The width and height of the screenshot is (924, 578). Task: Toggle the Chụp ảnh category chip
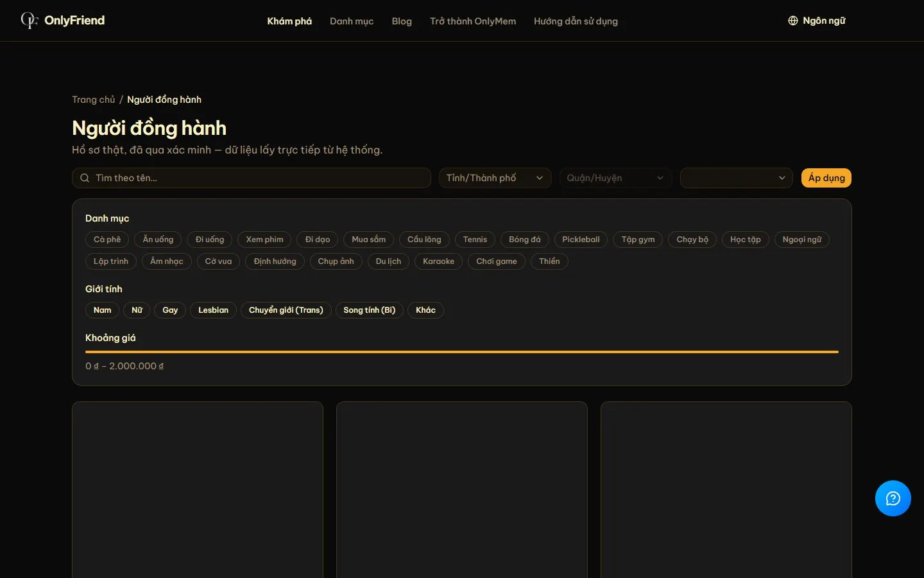coord(336,261)
